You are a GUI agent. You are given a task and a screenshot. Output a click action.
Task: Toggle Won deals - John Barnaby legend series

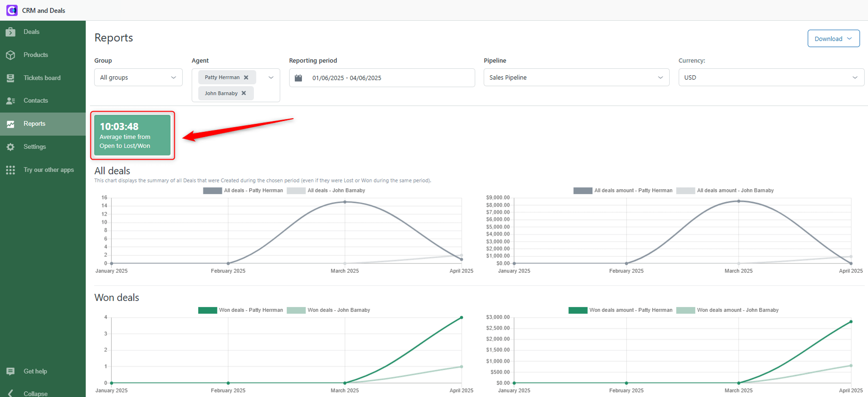point(328,310)
